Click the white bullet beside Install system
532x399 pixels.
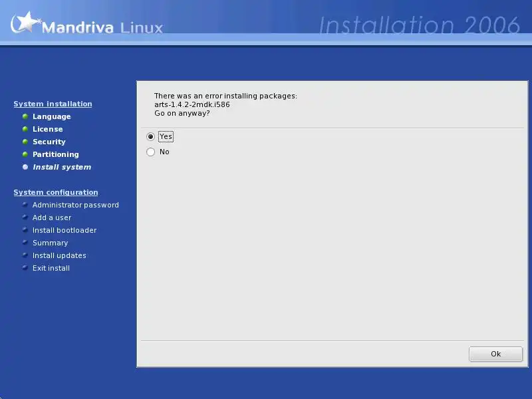click(25, 167)
